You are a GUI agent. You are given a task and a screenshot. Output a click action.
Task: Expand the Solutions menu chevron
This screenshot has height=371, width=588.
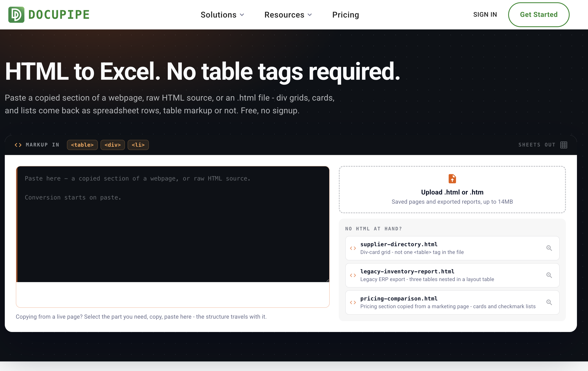pyautogui.click(x=242, y=15)
